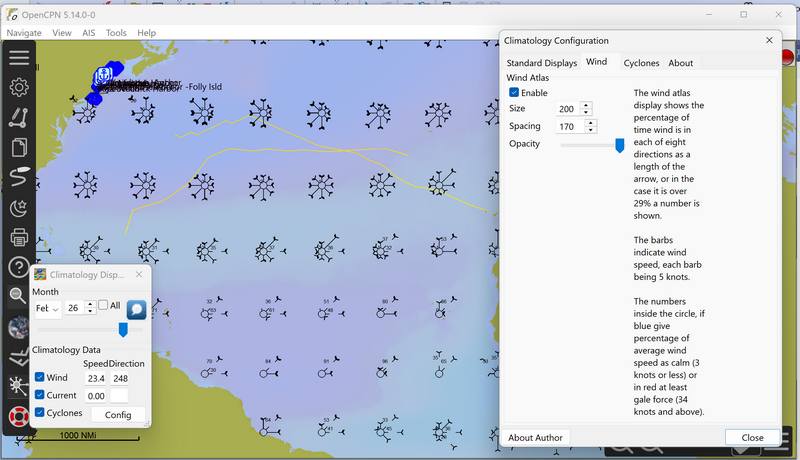Decrease the Wind Atlas Size stepper
The image size is (800, 460).
(586, 112)
